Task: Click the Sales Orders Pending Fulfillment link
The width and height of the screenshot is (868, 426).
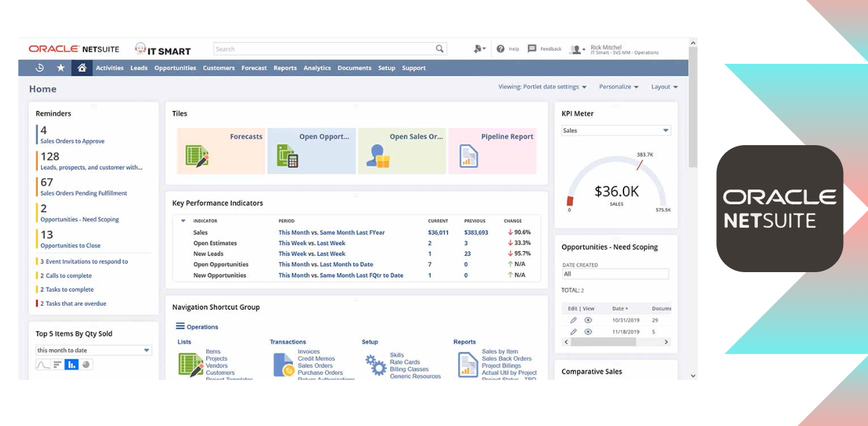Action: (x=83, y=193)
